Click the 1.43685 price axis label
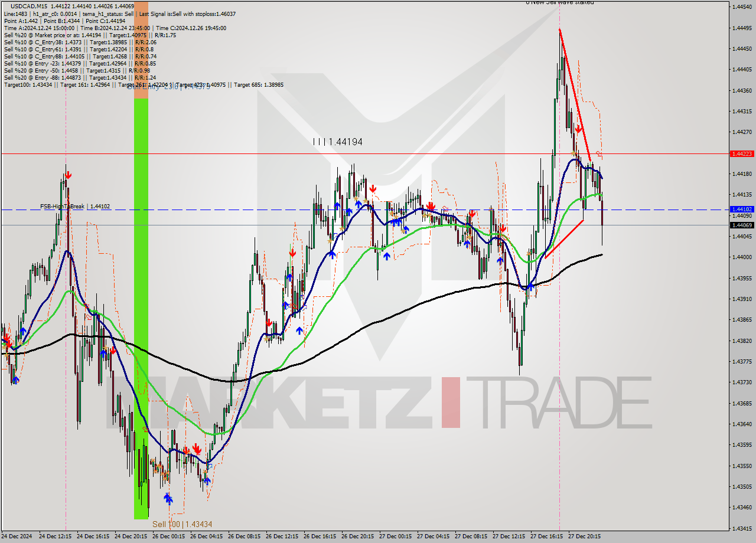This screenshot has height=543, width=756. point(741,403)
